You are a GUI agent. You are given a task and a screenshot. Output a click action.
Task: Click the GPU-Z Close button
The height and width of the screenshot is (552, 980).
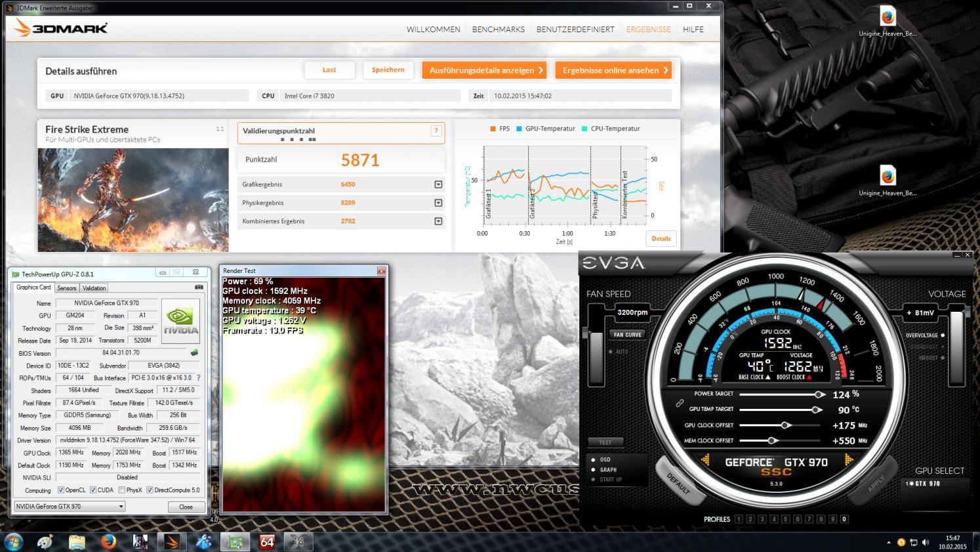186,507
